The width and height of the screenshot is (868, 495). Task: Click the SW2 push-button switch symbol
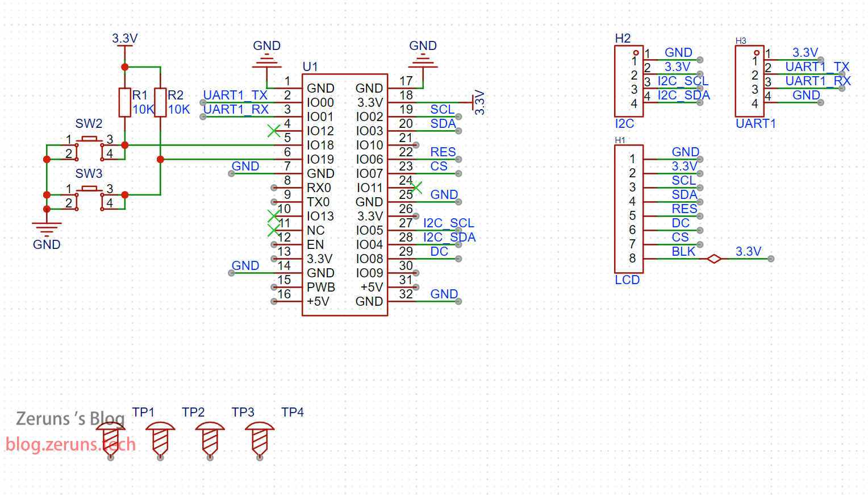click(89, 139)
